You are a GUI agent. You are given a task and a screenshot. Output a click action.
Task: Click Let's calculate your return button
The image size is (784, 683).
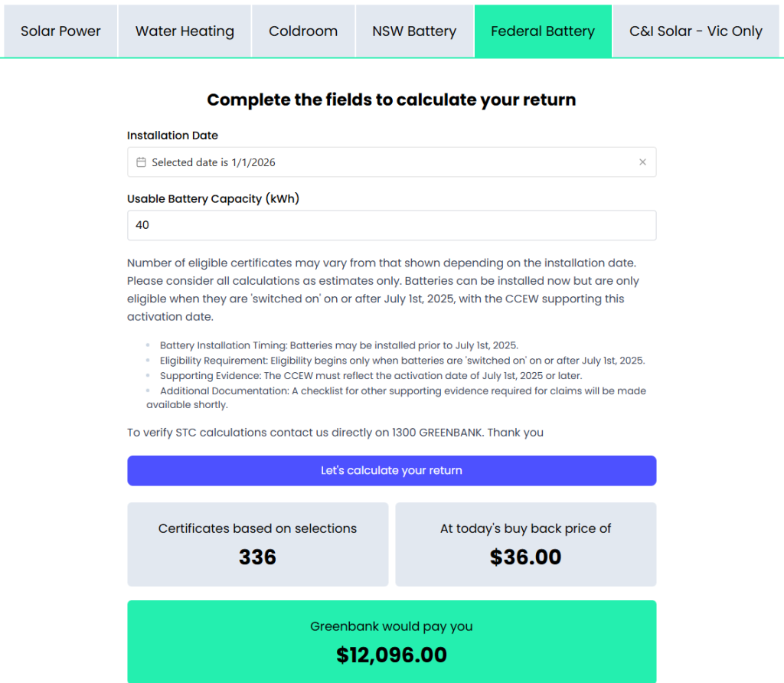tap(391, 470)
